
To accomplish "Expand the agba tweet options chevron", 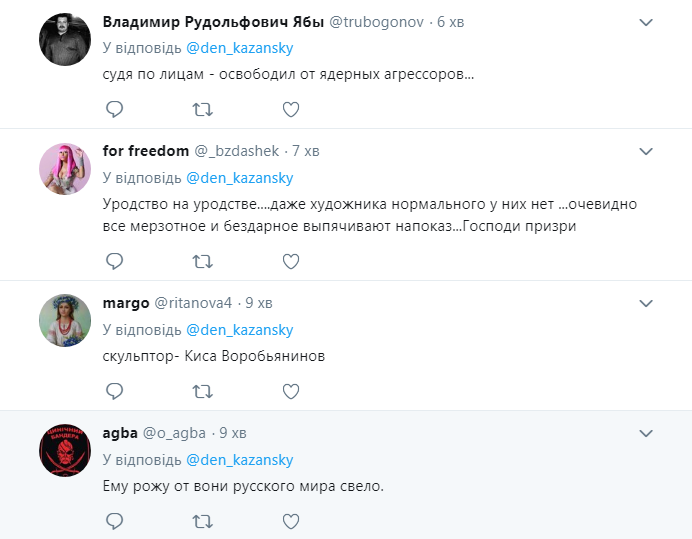I will 646,432.
